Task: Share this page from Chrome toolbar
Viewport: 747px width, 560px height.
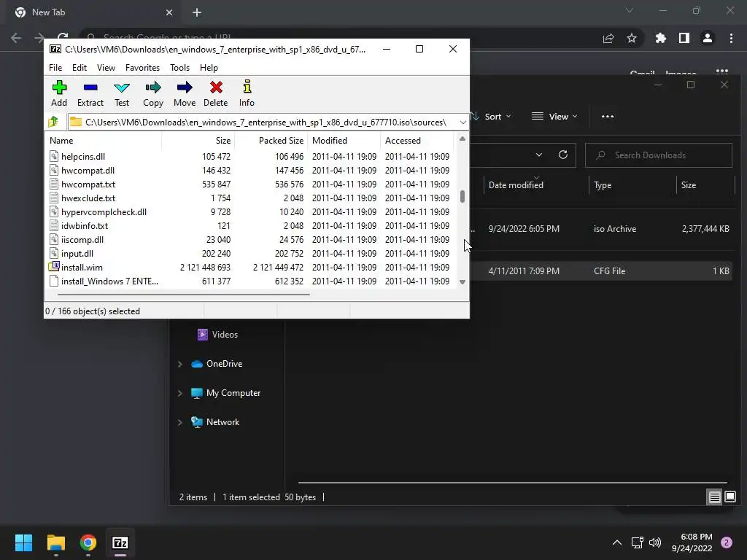Action: pyautogui.click(x=608, y=38)
